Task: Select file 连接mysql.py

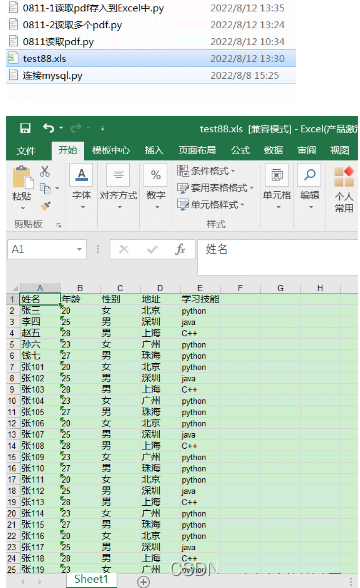Action: click(151, 75)
